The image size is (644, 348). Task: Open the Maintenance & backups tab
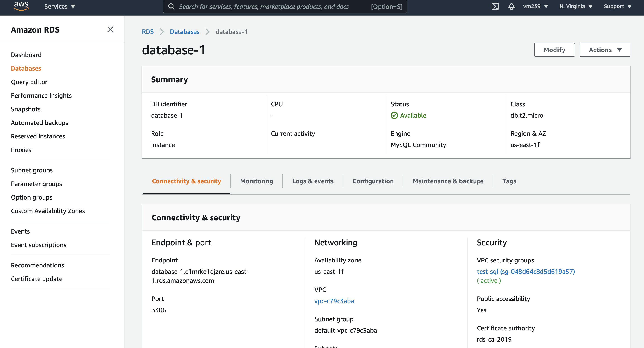coord(448,181)
